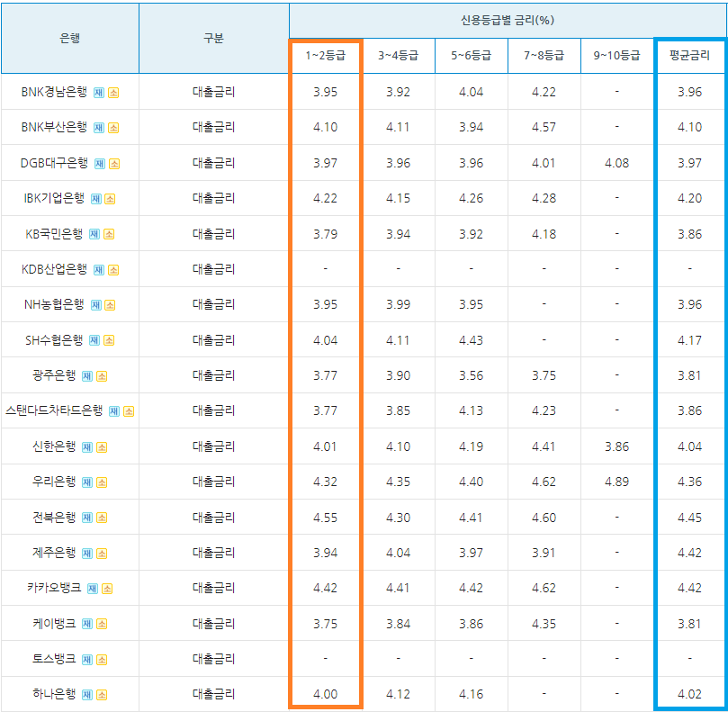Open 재 icon on 스탠다드차타드은행 row
The image size is (728, 712).
(114, 411)
